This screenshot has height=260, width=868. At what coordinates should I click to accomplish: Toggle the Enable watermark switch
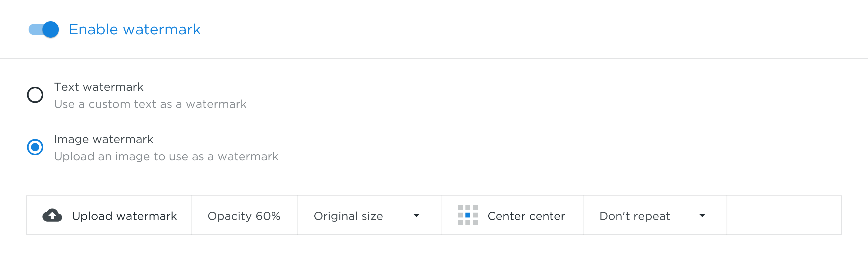point(44,29)
